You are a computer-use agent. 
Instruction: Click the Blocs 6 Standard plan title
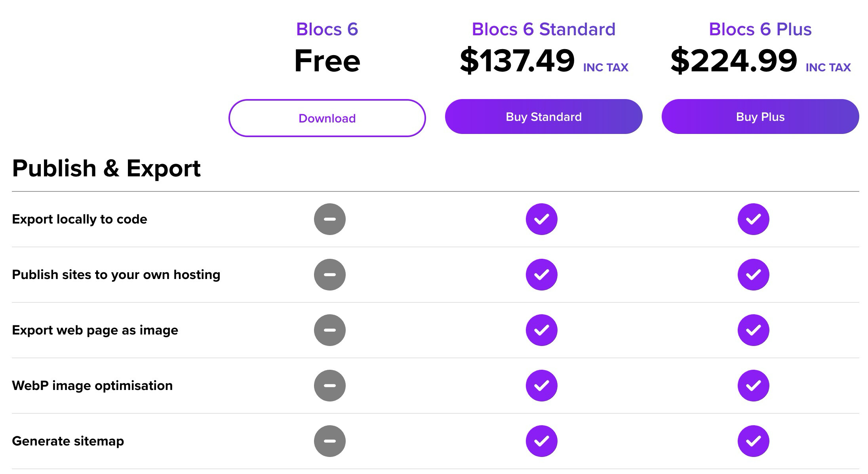(x=543, y=29)
